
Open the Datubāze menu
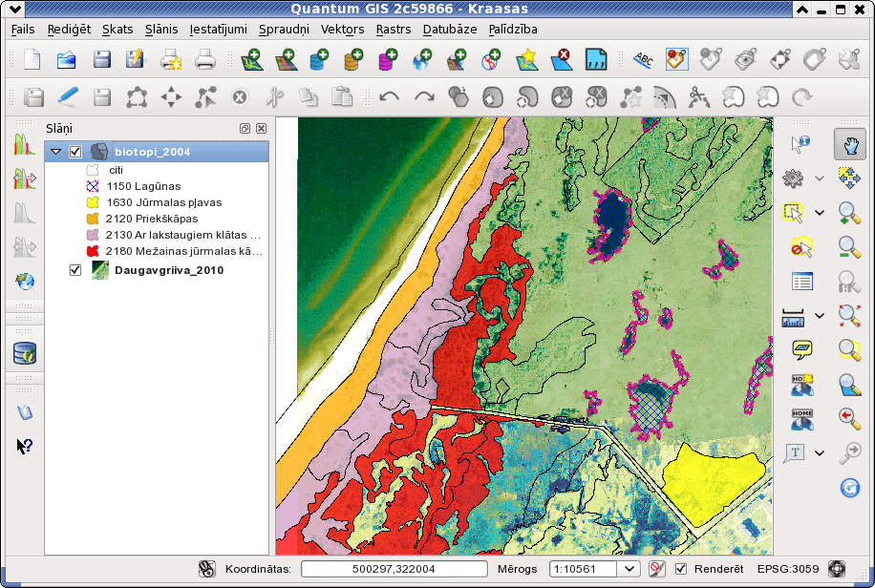point(450,29)
